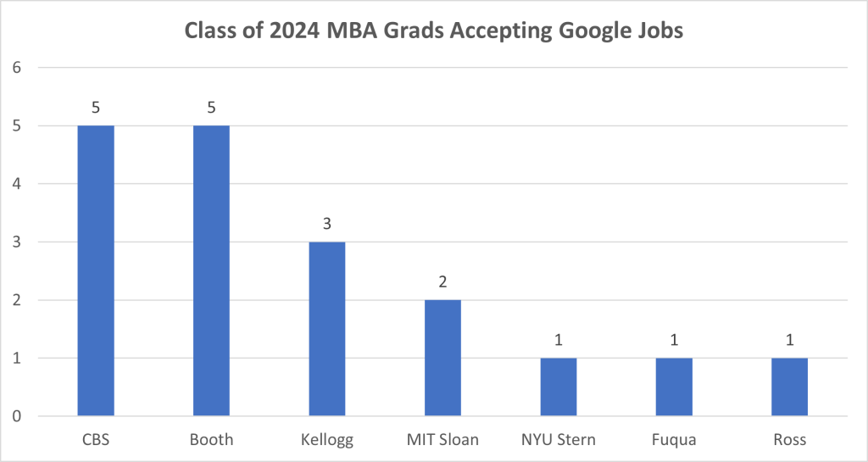Select the Kellogg bar
Screen dimensions: 868x462
[x=327, y=329]
